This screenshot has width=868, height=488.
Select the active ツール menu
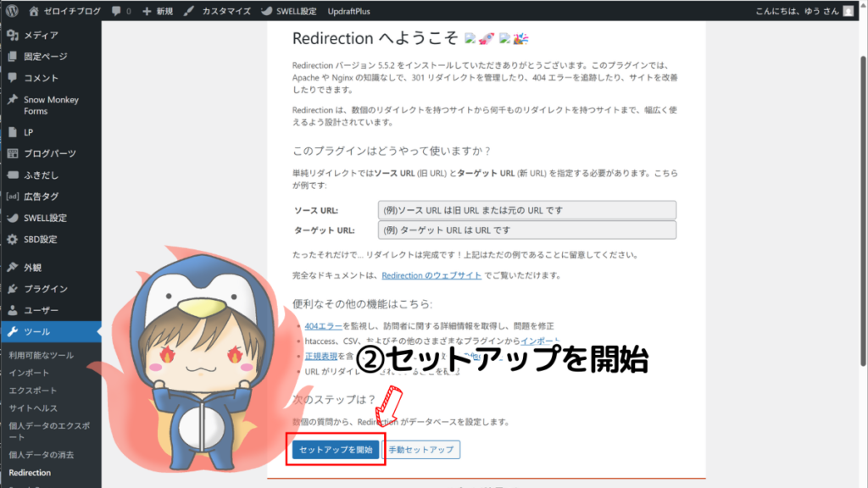pos(51,332)
